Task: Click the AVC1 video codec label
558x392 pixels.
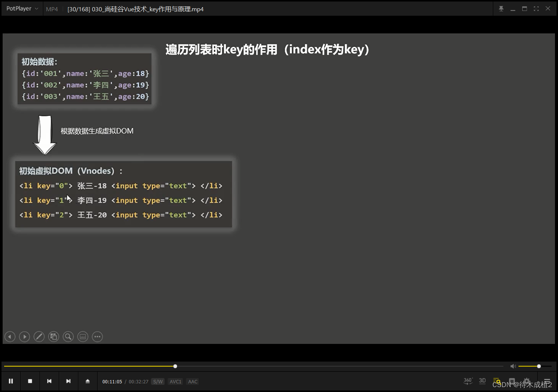Action: click(x=175, y=381)
